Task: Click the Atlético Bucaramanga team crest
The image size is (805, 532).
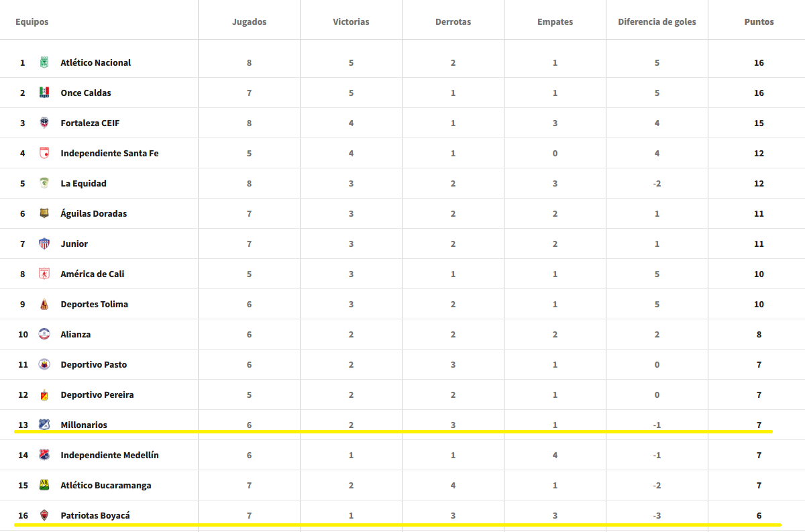Action: pyautogui.click(x=44, y=485)
